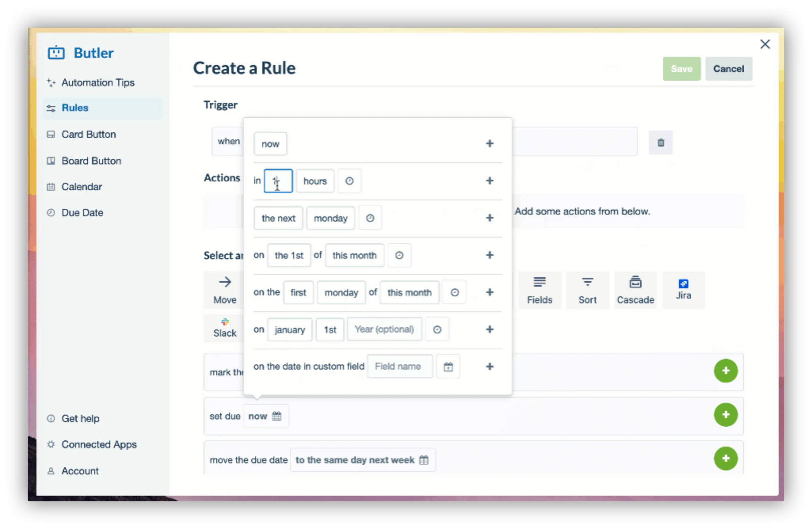
Task: Open the '1st' dropdown after january
Action: pyautogui.click(x=330, y=330)
